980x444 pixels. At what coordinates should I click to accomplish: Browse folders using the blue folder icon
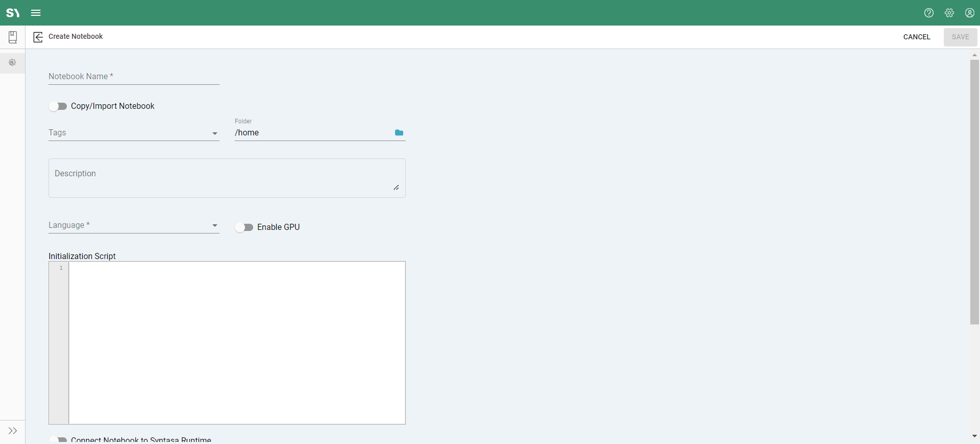399,133
